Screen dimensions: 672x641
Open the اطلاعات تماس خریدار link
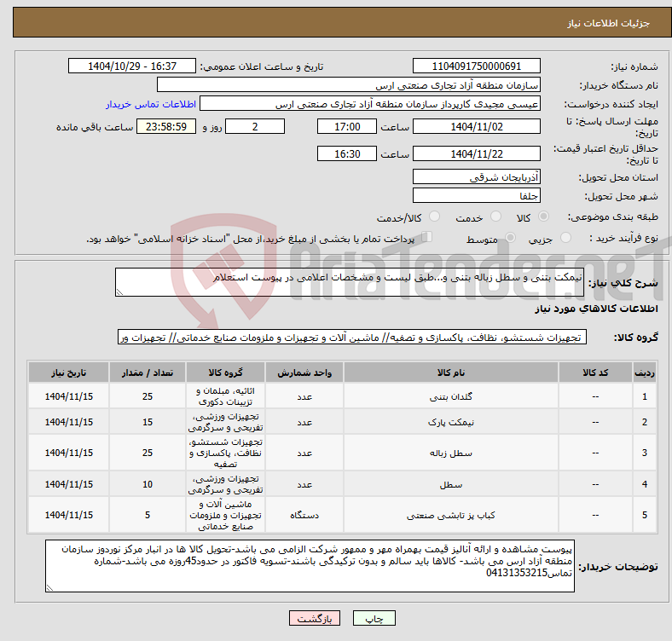151,104
